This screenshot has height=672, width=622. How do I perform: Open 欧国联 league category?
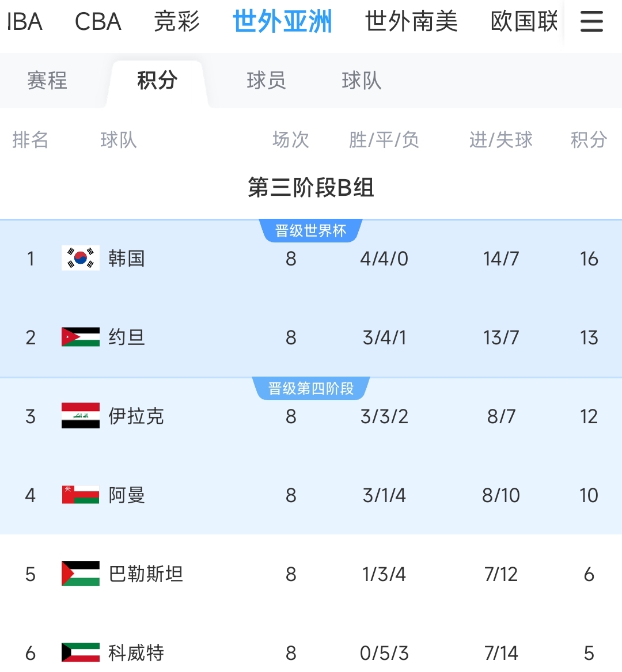pyautogui.click(x=524, y=22)
